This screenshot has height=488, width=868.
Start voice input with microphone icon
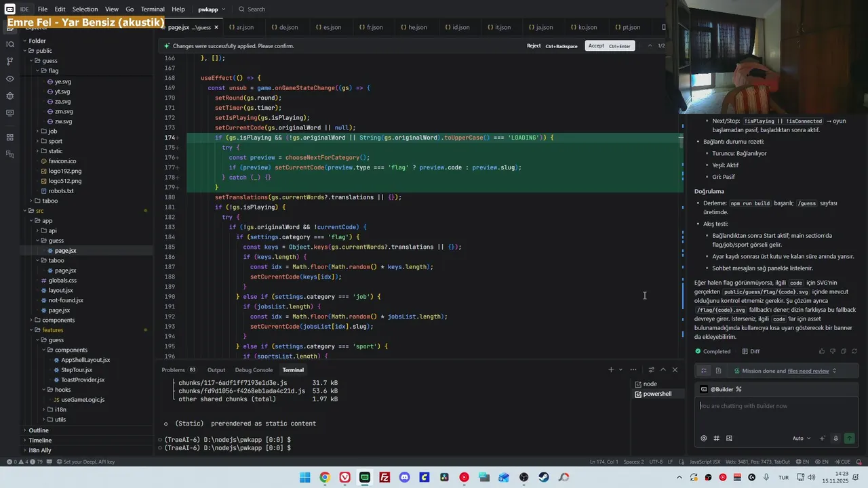(x=835, y=439)
